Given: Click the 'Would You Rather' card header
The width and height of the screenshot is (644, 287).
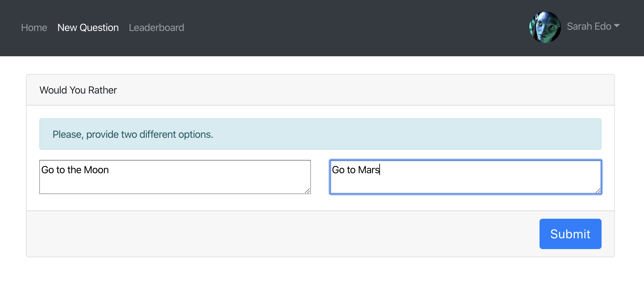Looking at the screenshot, I should [320, 90].
